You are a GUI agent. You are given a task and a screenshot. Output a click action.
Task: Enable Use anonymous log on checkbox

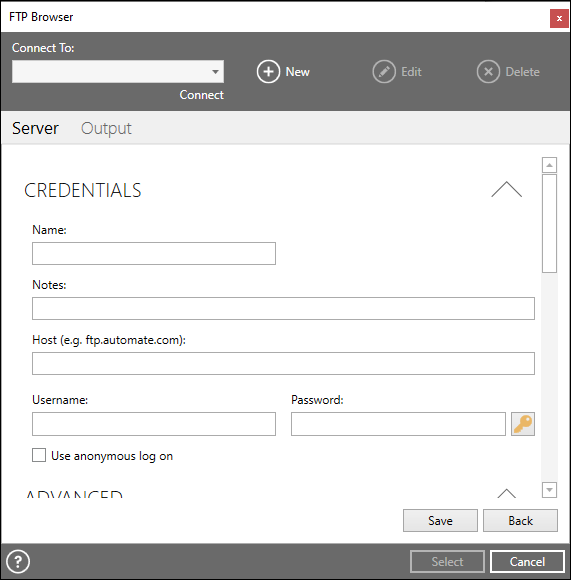39,455
